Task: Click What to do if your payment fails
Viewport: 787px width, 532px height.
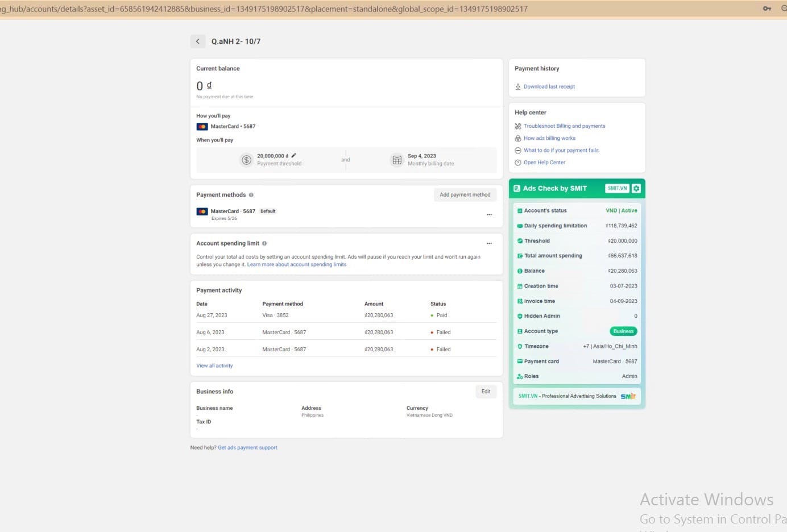Action: 561,151
